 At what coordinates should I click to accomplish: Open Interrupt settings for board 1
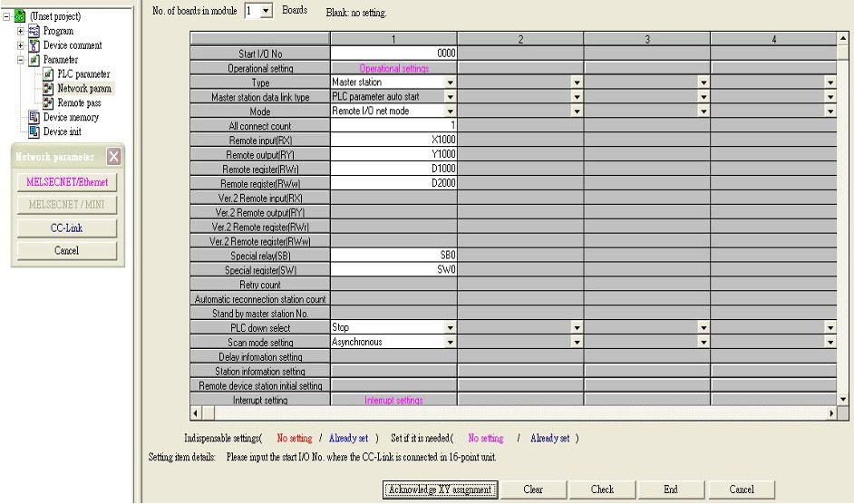[393, 400]
